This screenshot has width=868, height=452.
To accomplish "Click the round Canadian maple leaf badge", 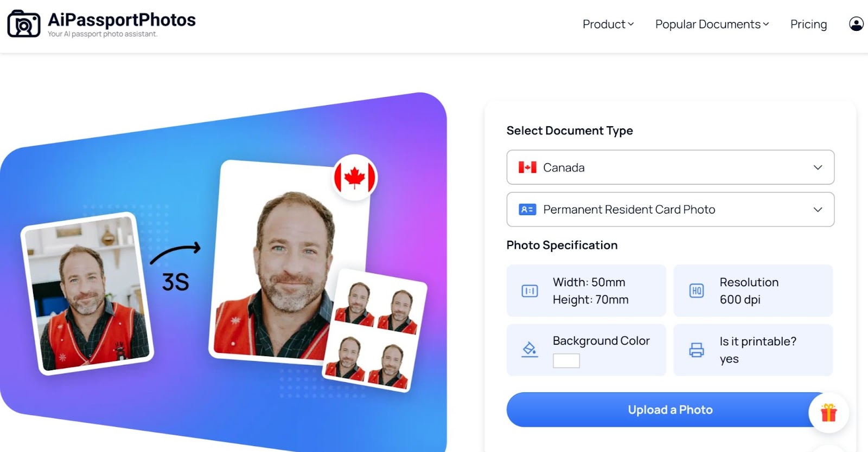I will tap(355, 178).
